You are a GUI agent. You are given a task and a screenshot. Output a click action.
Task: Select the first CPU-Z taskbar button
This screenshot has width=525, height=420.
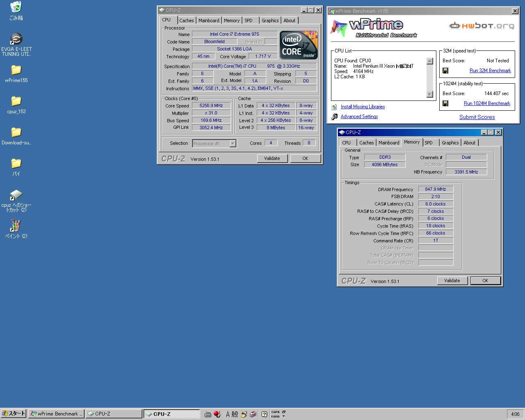[114, 414]
